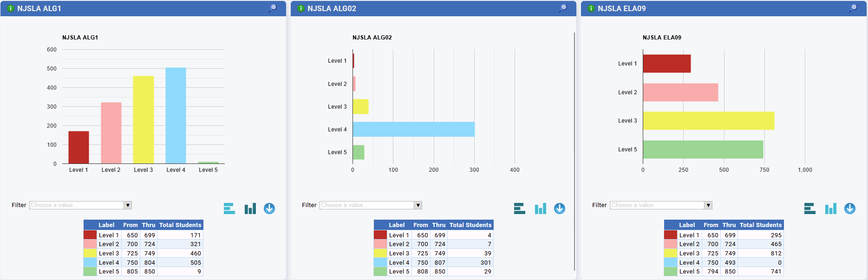The height and width of the screenshot is (280, 868).
Task: Click the info icon beside NJSLA ALG02 header
Action: coord(301,8)
